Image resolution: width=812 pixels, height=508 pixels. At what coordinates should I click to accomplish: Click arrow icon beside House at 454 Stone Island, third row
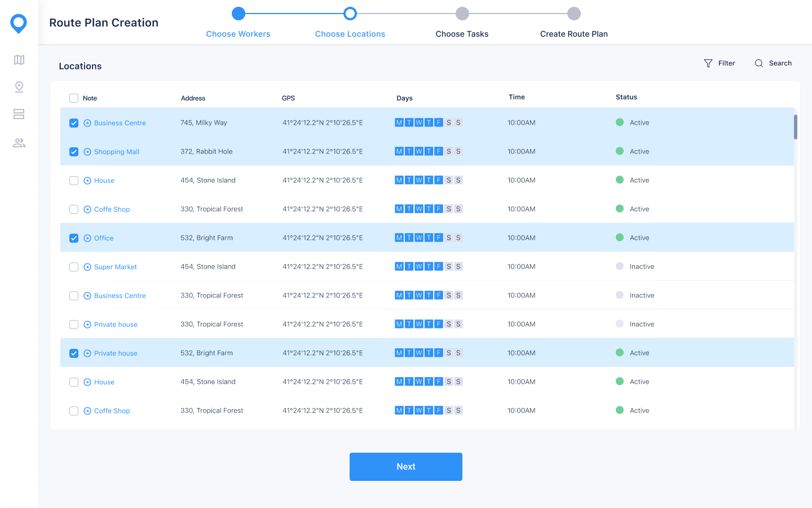(87, 181)
